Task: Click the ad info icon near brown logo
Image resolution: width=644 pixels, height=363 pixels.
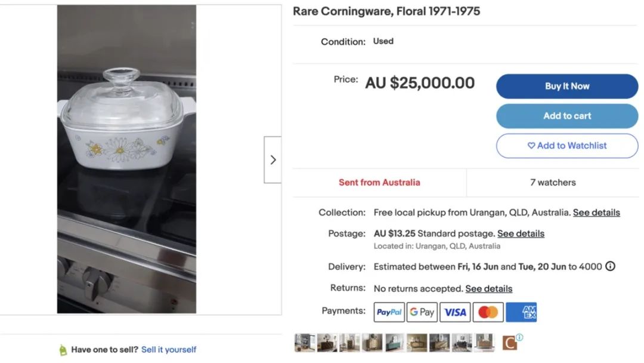Action: [519, 337]
